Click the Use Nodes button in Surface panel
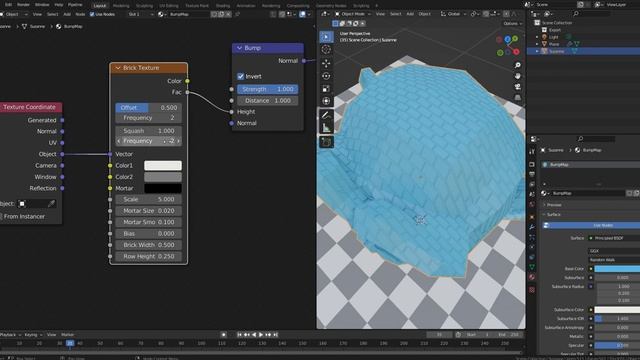 591,225
